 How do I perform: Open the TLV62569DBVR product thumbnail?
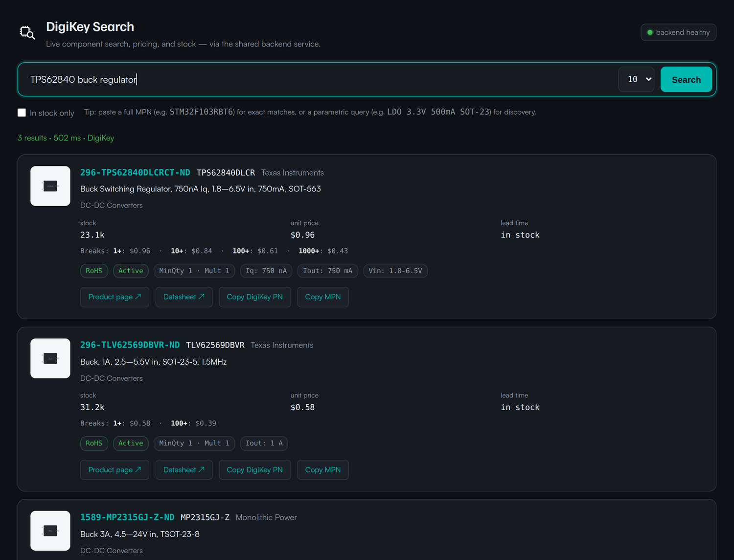point(50,358)
